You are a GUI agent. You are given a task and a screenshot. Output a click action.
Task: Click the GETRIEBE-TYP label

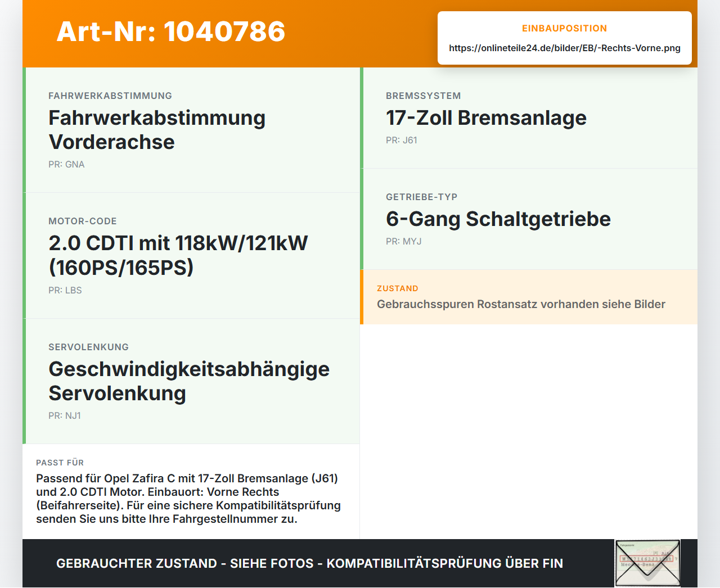pyautogui.click(x=422, y=197)
